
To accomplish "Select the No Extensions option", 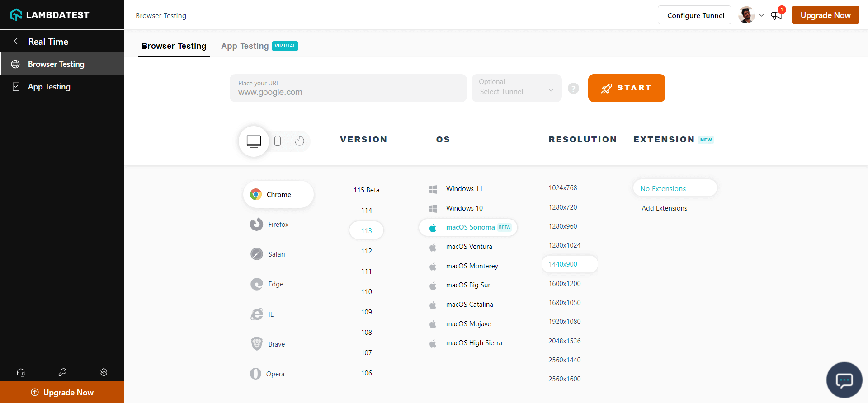I will 675,188.
